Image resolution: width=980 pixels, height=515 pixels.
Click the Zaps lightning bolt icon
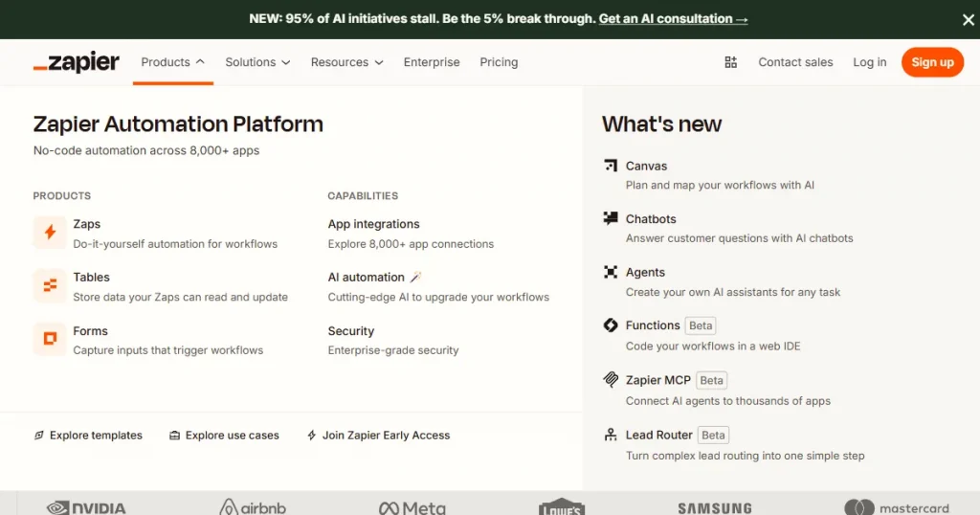pyautogui.click(x=50, y=233)
